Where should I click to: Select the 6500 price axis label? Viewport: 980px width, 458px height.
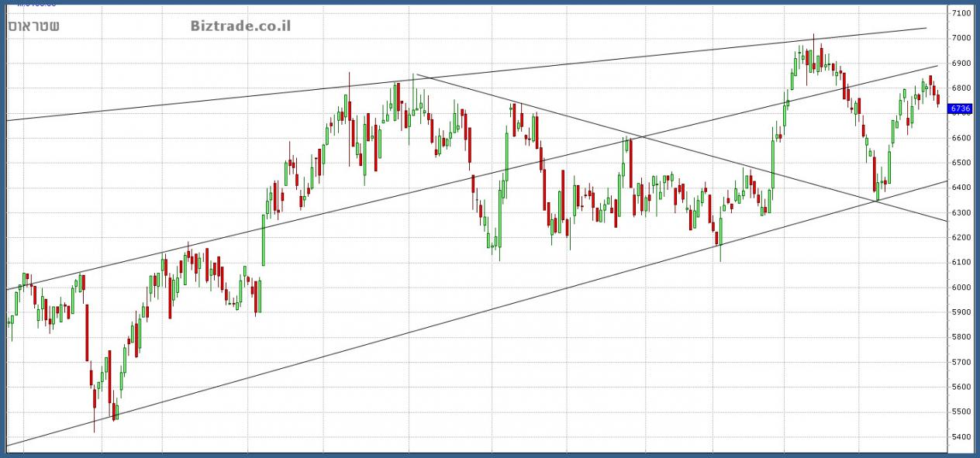(x=961, y=163)
